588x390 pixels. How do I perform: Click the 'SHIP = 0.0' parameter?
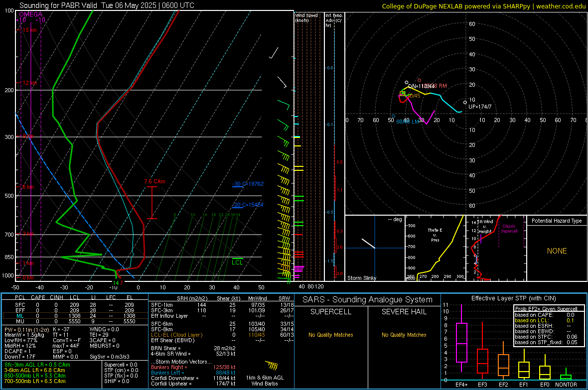pyautogui.click(x=117, y=381)
